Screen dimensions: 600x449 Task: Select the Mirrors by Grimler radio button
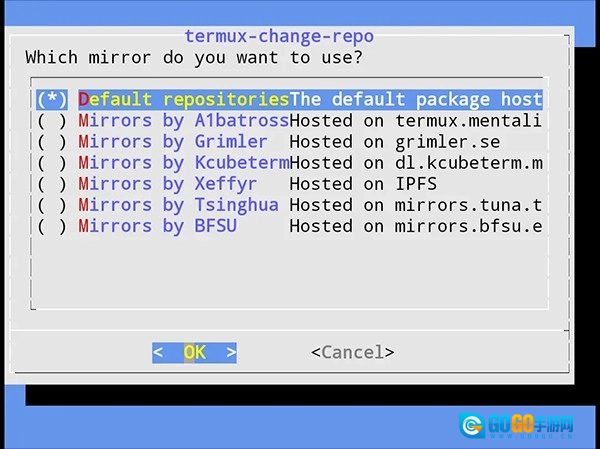(51, 142)
